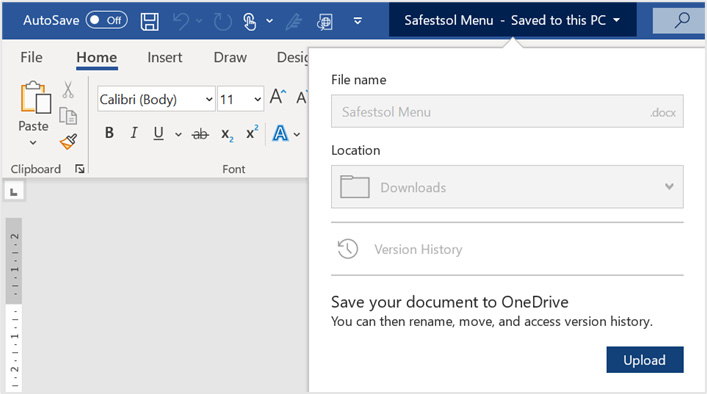Click the Redo circular arrow icon
Screen dimensions: 707x394
222,21
